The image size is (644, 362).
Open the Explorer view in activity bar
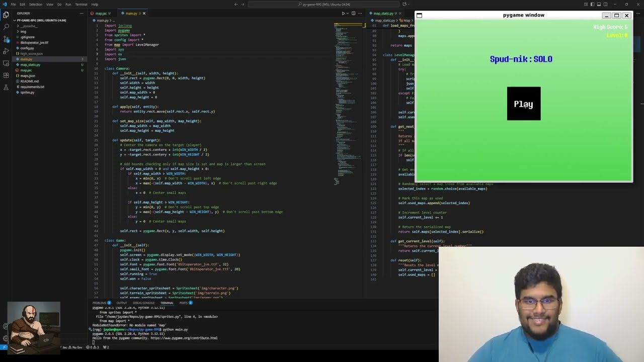[x=6, y=15]
